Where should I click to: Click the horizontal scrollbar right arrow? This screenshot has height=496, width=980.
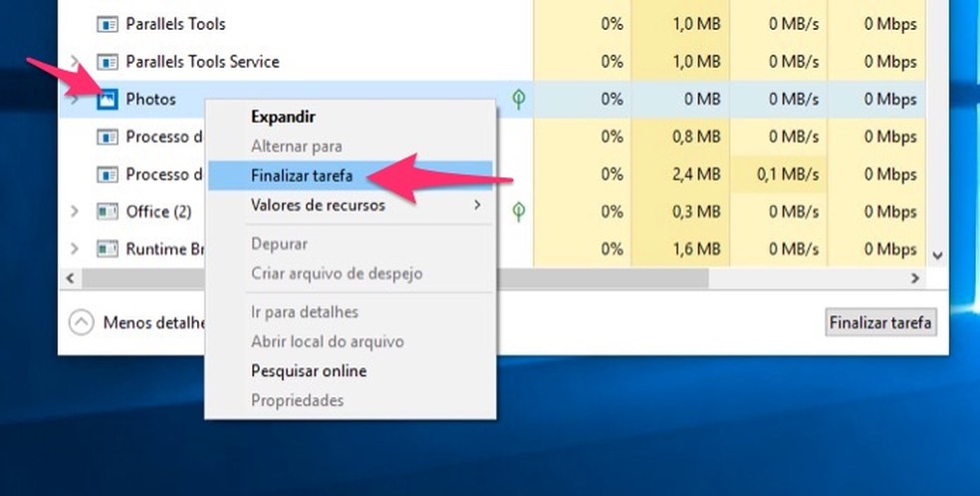pyautogui.click(x=915, y=279)
